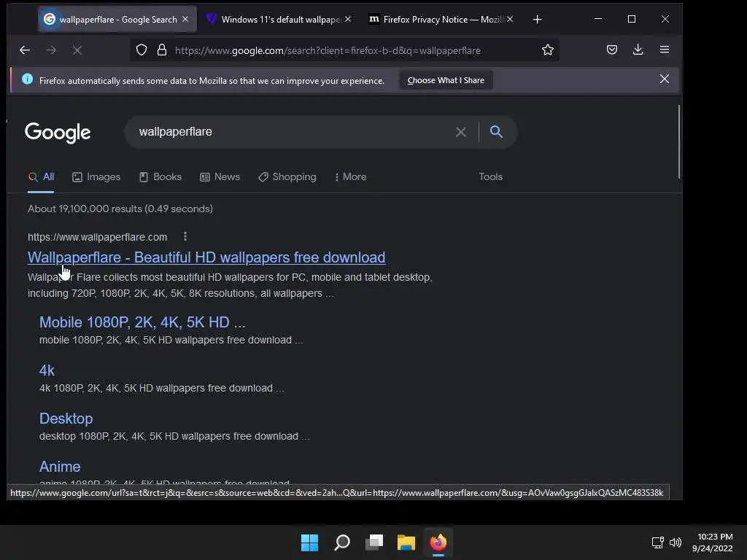Open the clock showing 10:23 PM 9/24/2022
Screen dimensions: 747x560
[x=713, y=542]
